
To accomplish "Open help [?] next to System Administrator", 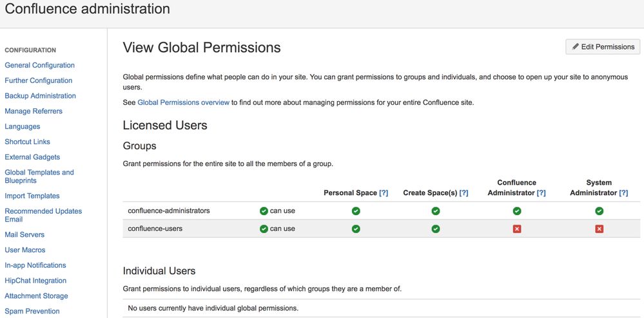I will [623, 193].
